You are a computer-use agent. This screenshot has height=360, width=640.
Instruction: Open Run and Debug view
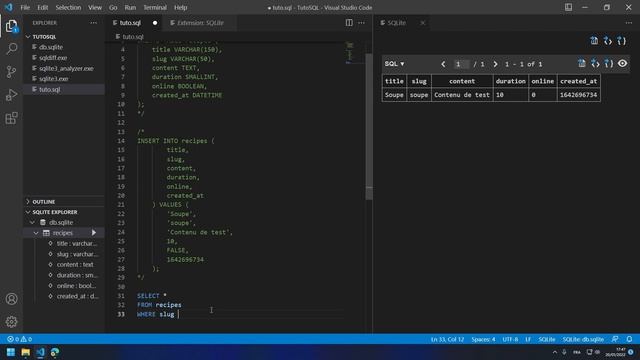point(11,95)
